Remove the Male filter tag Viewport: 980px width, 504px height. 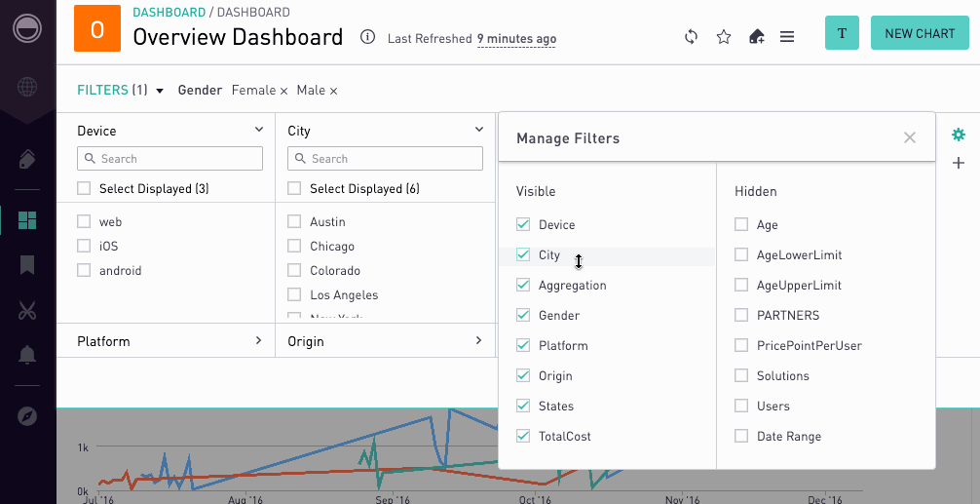[334, 92]
